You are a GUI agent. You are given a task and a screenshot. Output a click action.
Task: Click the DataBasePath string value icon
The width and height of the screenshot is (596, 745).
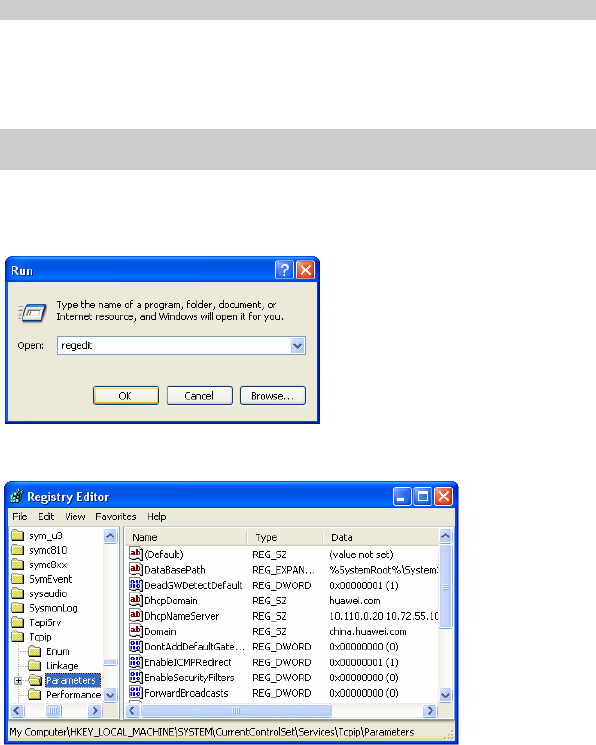click(x=135, y=569)
